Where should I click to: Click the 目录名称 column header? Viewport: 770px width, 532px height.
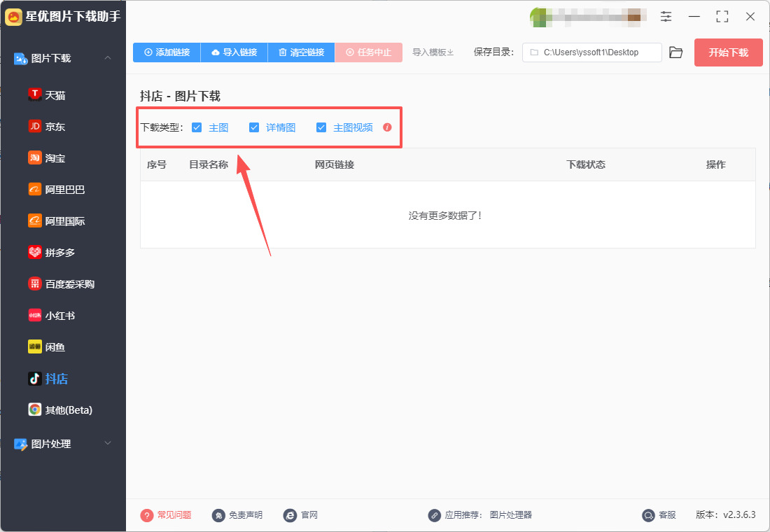pos(209,164)
